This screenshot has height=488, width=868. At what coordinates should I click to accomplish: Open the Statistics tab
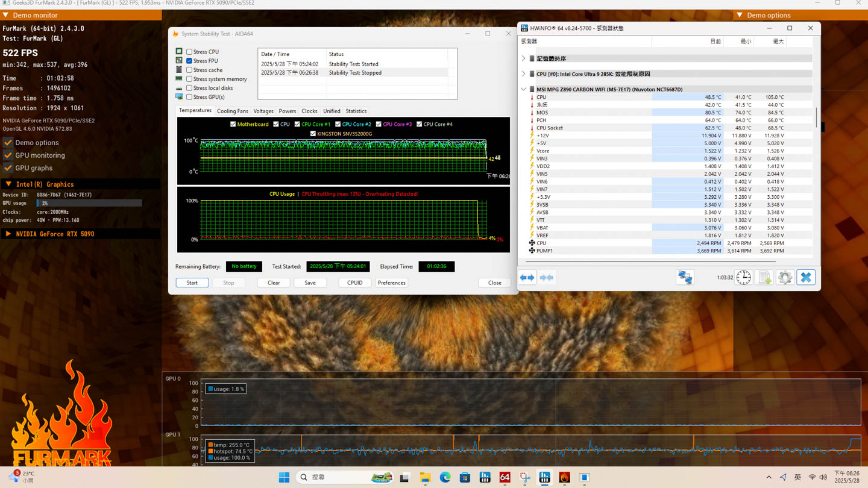coord(356,111)
